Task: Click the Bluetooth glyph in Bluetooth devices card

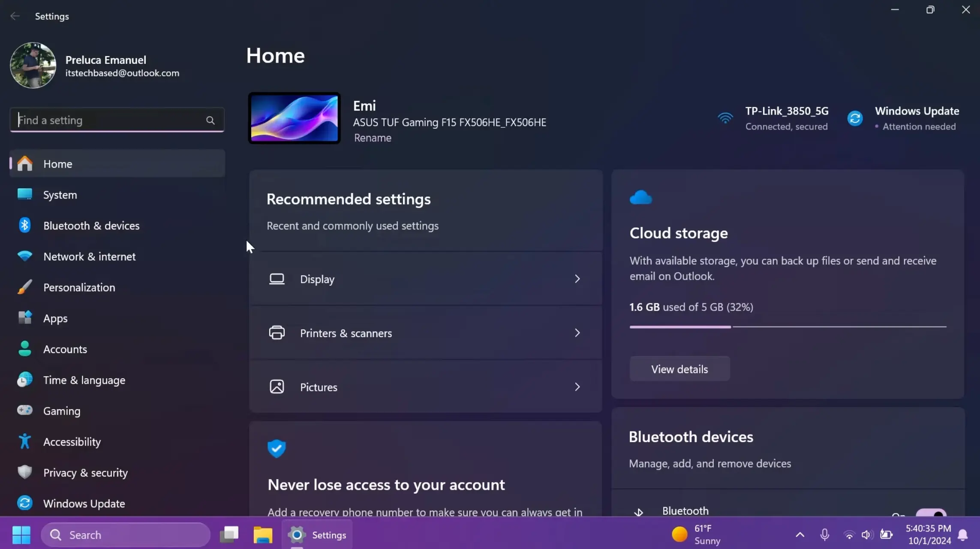Action: coord(639,512)
